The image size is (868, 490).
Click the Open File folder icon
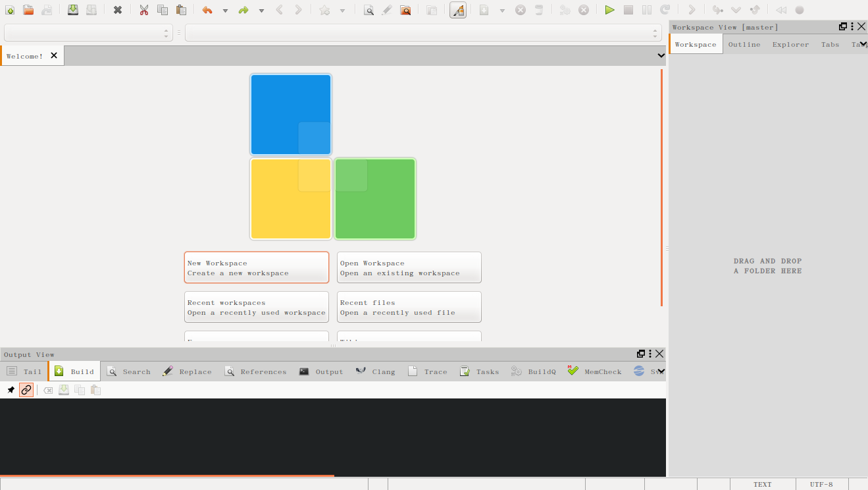(x=28, y=10)
